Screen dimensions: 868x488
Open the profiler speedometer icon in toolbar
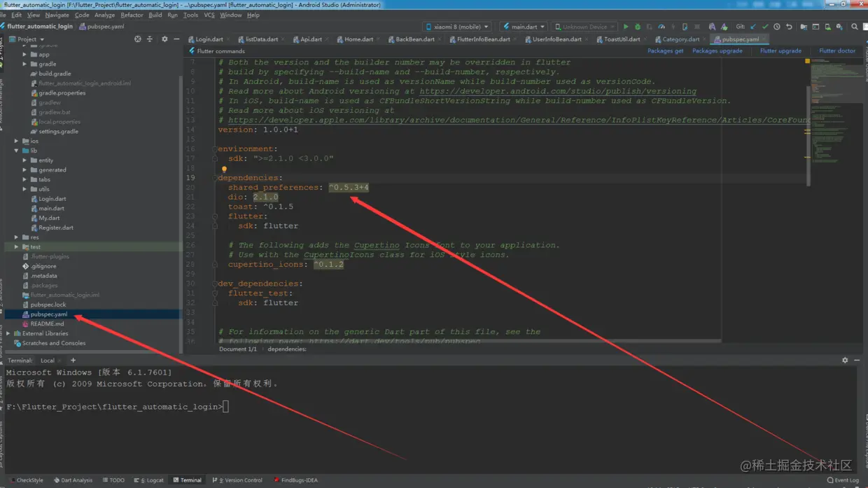(x=661, y=27)
